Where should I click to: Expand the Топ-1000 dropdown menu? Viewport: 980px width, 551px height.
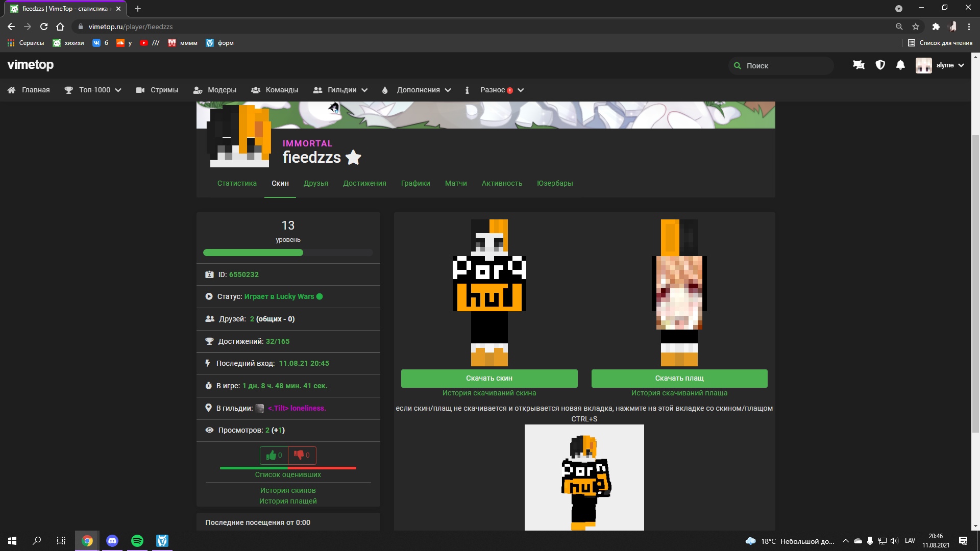pyautogui.click(x=93, y=90)
